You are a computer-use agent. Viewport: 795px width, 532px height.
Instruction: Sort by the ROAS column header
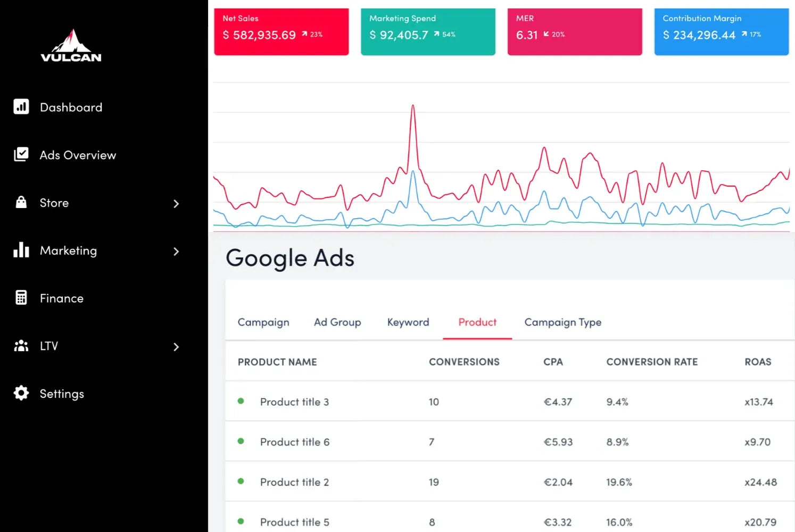pyautogui.click(x=757, y=362)
